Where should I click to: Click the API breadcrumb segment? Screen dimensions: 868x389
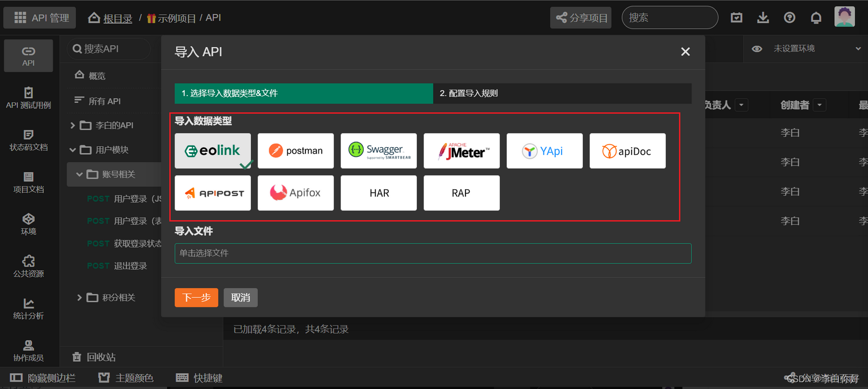[x=213, y=18]
